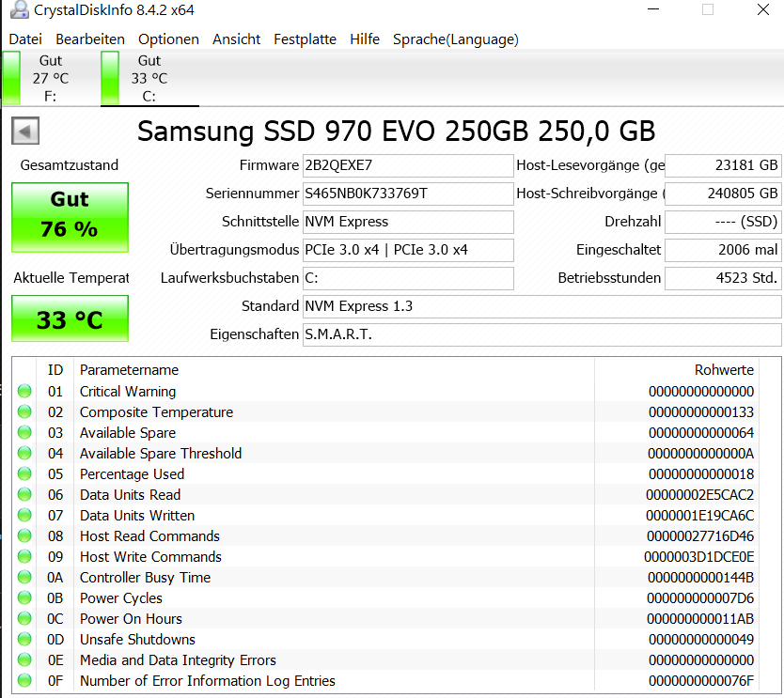Click raw value 0000003D1DCE0E
The height and width of the screenshot is (698, 784).
click(699, 556)
